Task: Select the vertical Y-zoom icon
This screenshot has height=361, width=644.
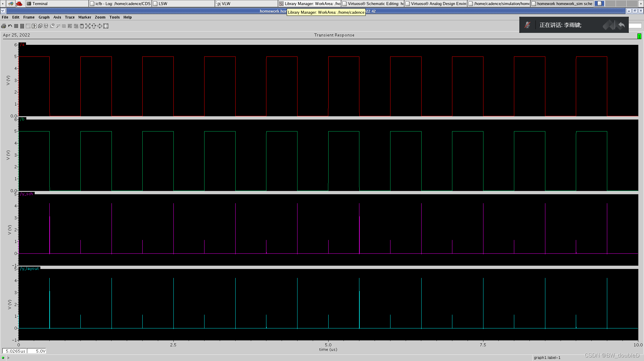Action: tap(100, 26)
